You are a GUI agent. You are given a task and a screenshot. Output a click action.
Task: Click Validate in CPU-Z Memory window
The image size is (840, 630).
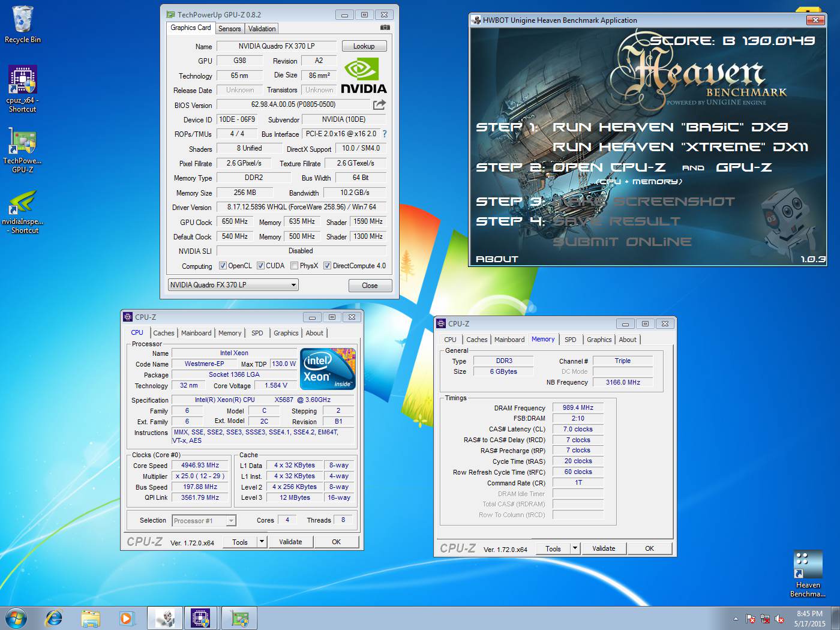(604, 548)
